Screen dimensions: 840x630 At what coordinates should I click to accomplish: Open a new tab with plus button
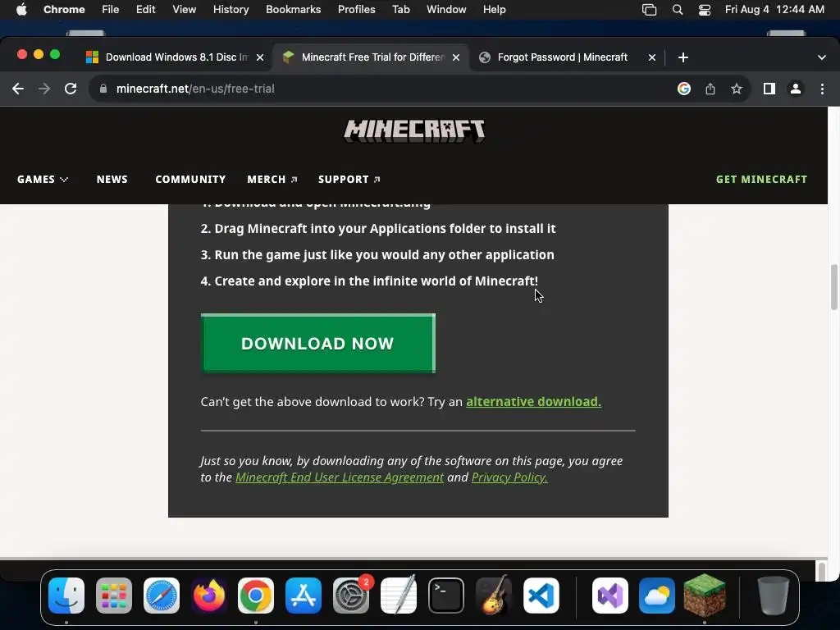683,57
